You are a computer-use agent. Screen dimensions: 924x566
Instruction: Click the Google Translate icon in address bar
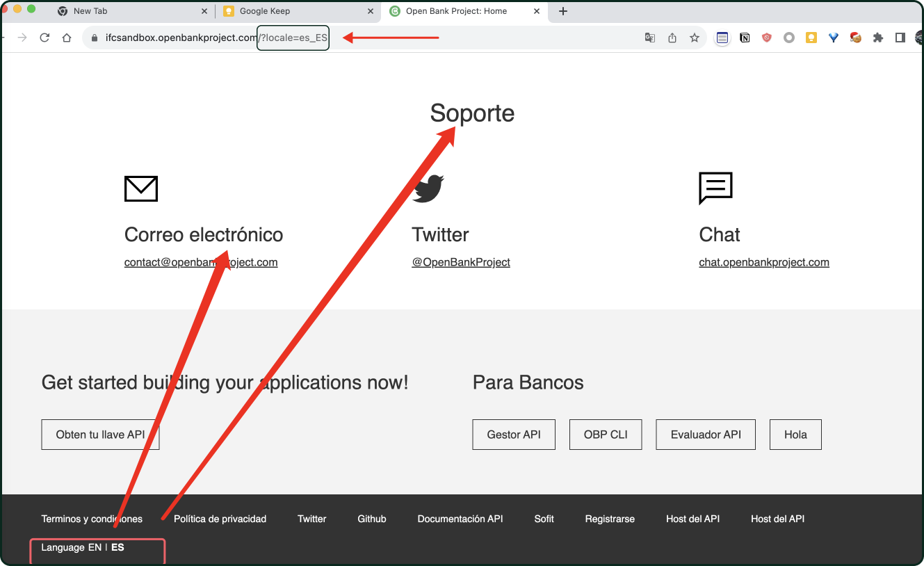(650, 38)
